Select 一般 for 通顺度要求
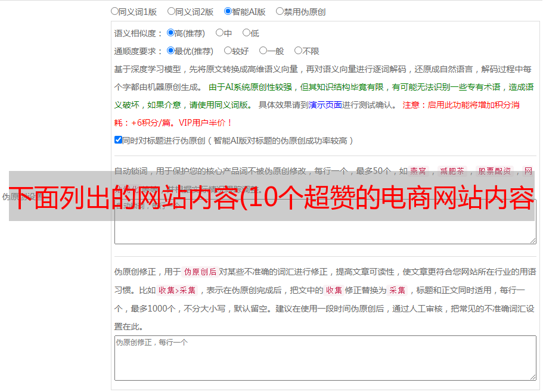Screen dimensions: 543x392 pos(263,51)
